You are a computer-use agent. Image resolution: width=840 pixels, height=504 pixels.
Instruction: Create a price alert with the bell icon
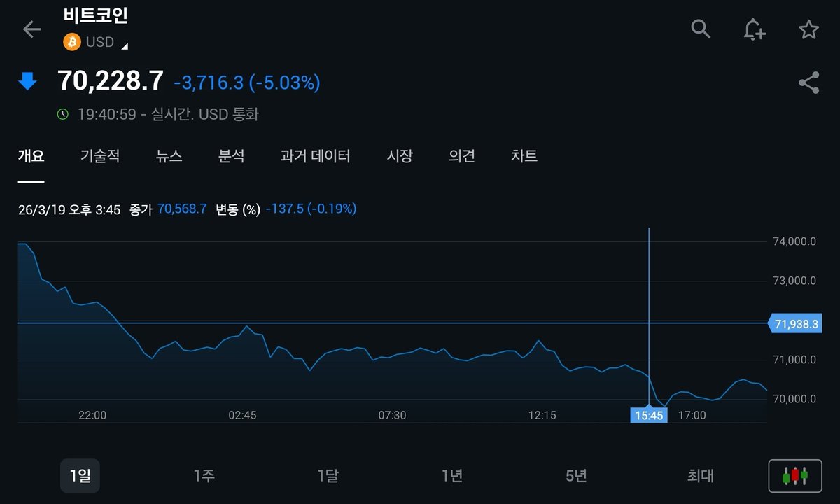pyautogui.click(x=755, y=29)
